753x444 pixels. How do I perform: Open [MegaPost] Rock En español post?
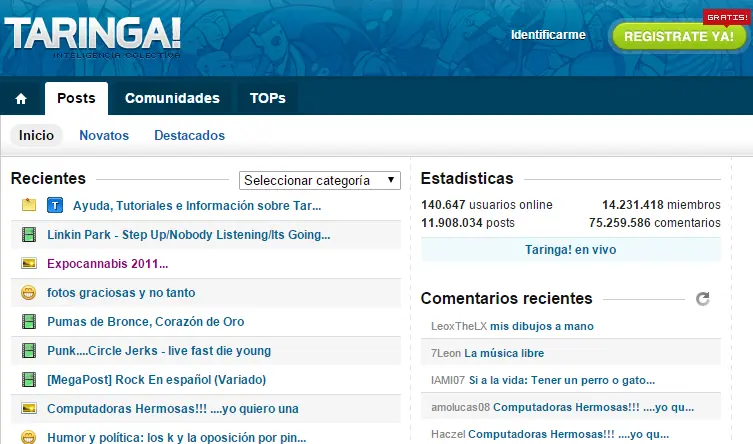click(157, 380)
